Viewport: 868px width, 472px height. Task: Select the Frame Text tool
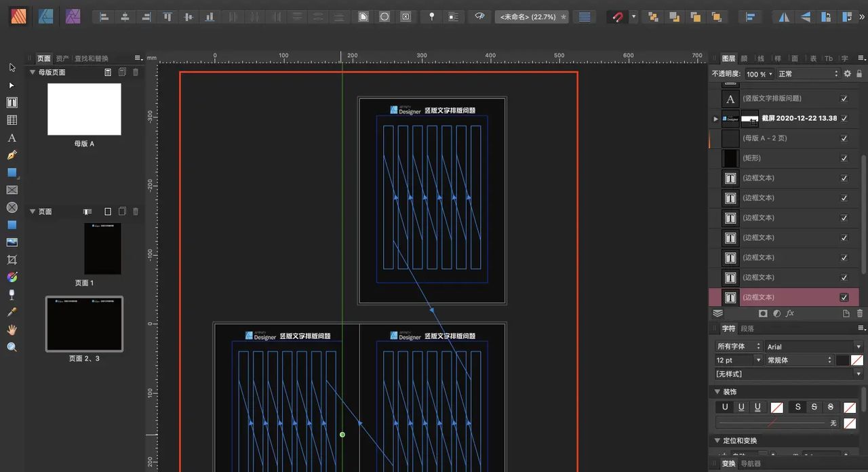click(11, 102)
